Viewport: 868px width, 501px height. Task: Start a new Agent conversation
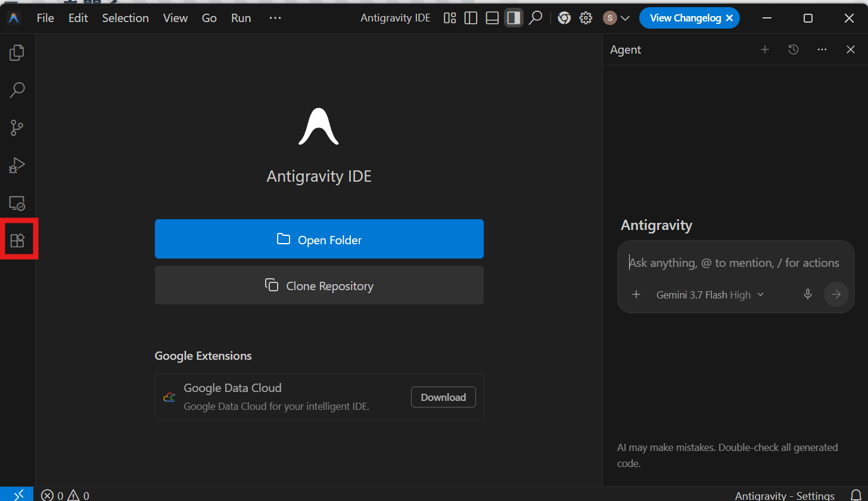[765, 49]
